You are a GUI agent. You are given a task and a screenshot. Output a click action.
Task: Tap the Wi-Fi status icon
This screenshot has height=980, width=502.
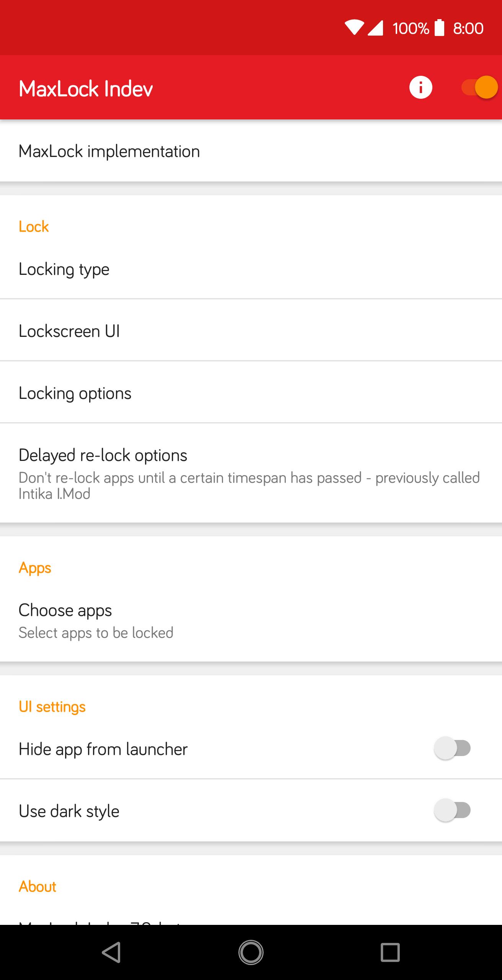coord(354,28)
